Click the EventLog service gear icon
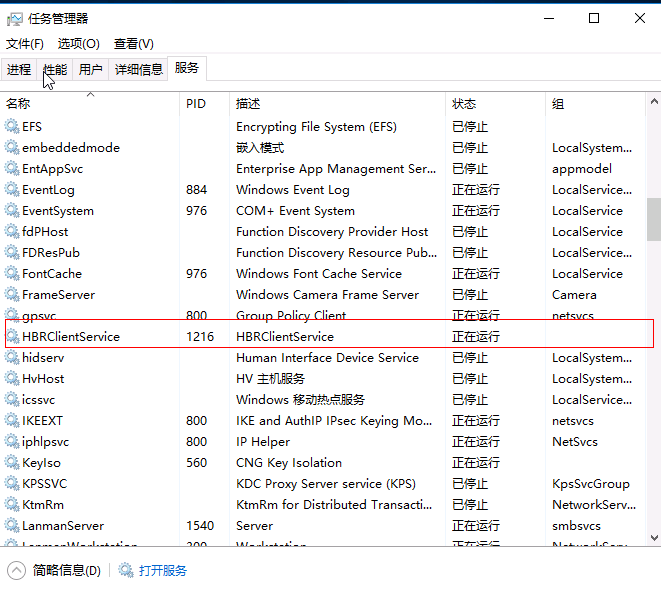This screenshot has width=661, height=594. point(12,189)
